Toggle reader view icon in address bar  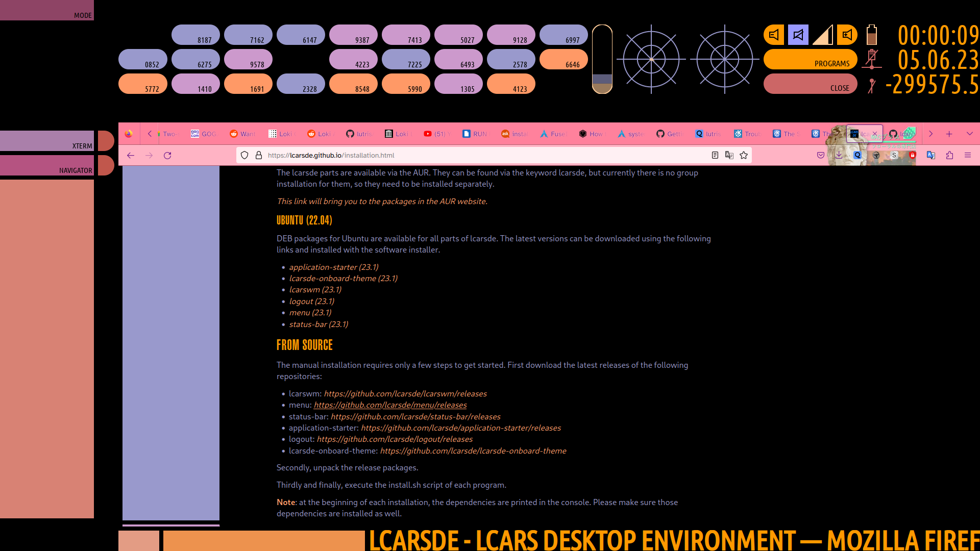pos(715,155)
